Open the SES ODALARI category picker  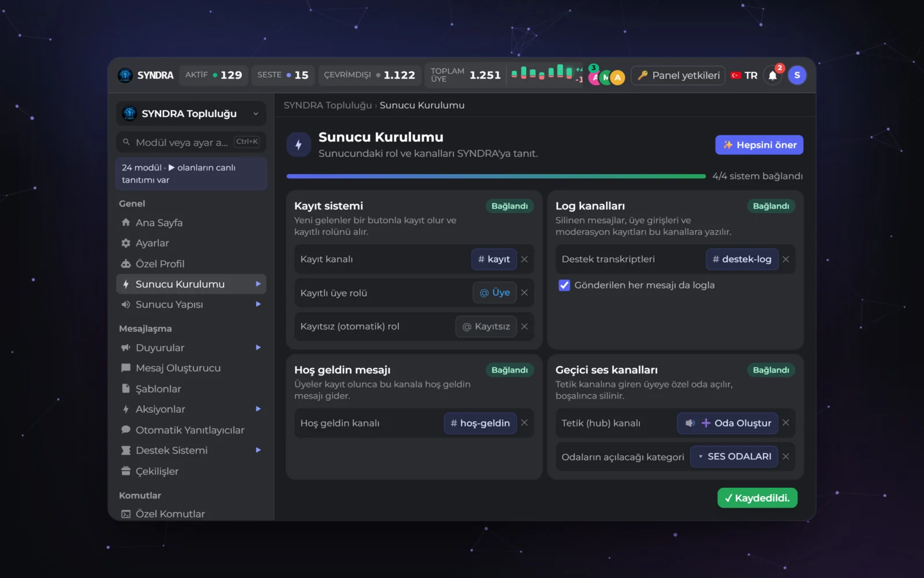[x=735, y=456]
